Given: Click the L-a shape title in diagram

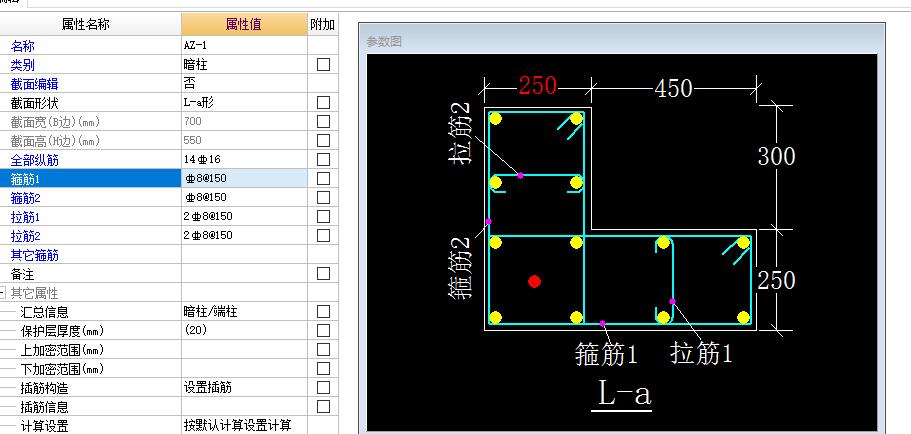Looking at the screenshot, I should coord(624,394).
